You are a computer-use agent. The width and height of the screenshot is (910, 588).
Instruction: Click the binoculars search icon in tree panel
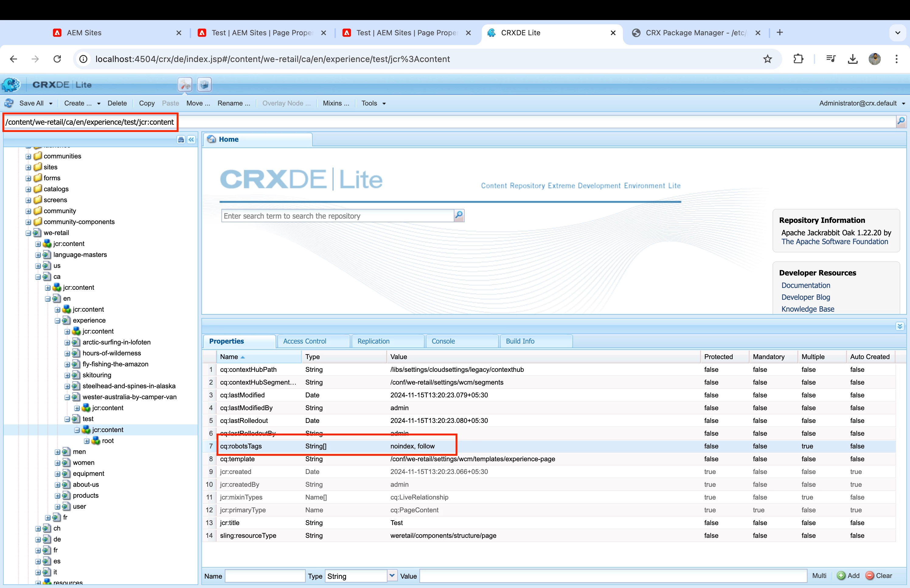[181, 140]
